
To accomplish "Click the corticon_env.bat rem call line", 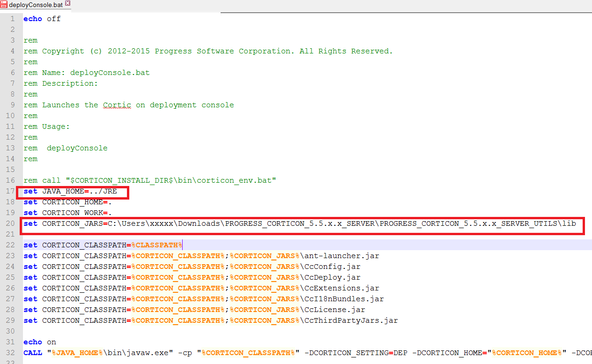I will [150, 180].
